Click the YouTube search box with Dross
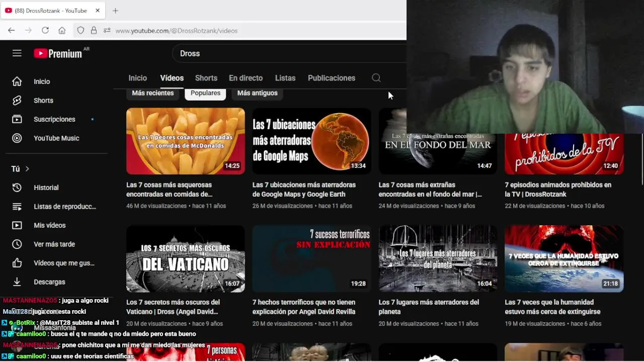 point(289,53)
